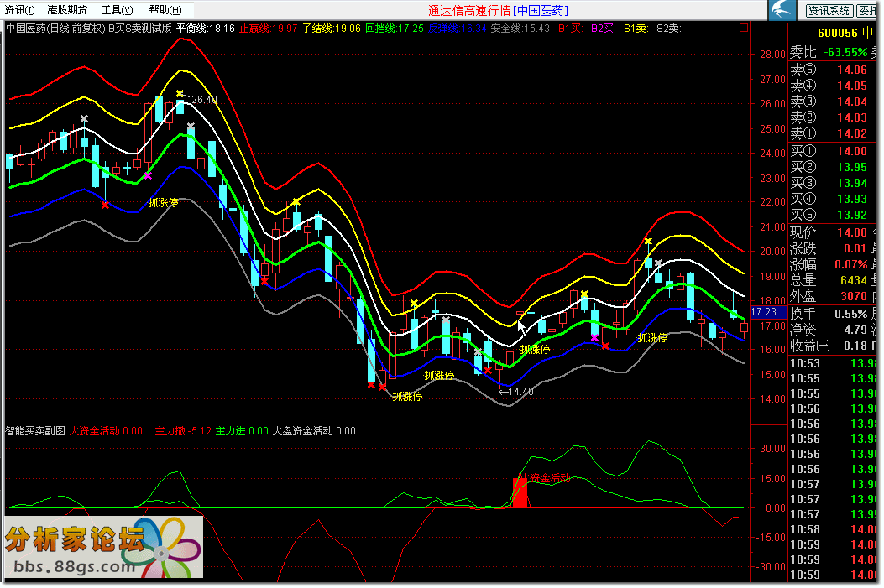The height and width of the screenshot is (588, 884).
Task: Click the 14.40 low price marker
Action: [521, 392]
